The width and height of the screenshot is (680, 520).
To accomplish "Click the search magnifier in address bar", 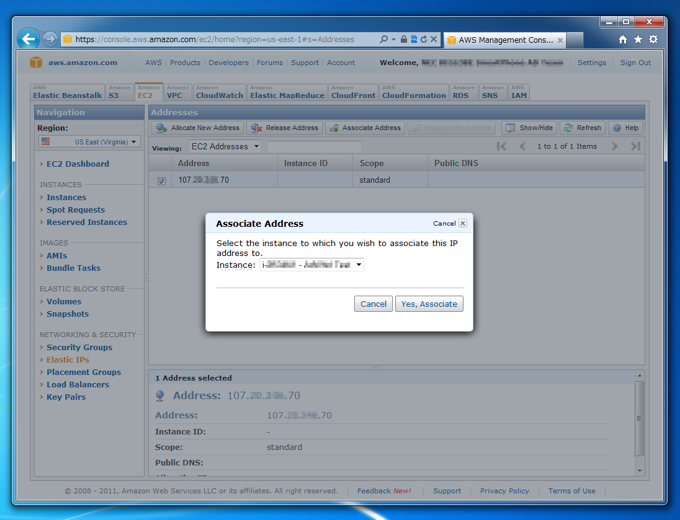I will point(383,39).
